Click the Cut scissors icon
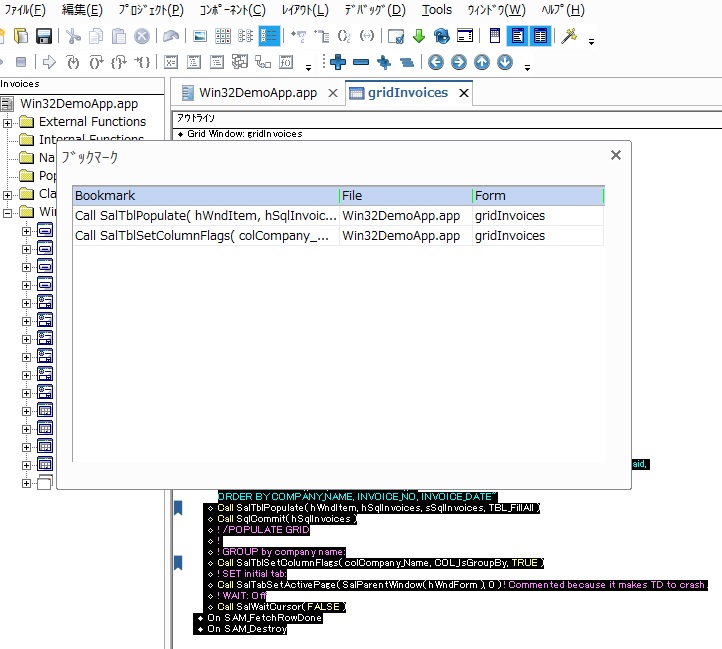This screenshot has width=722, height=649. 73,36
